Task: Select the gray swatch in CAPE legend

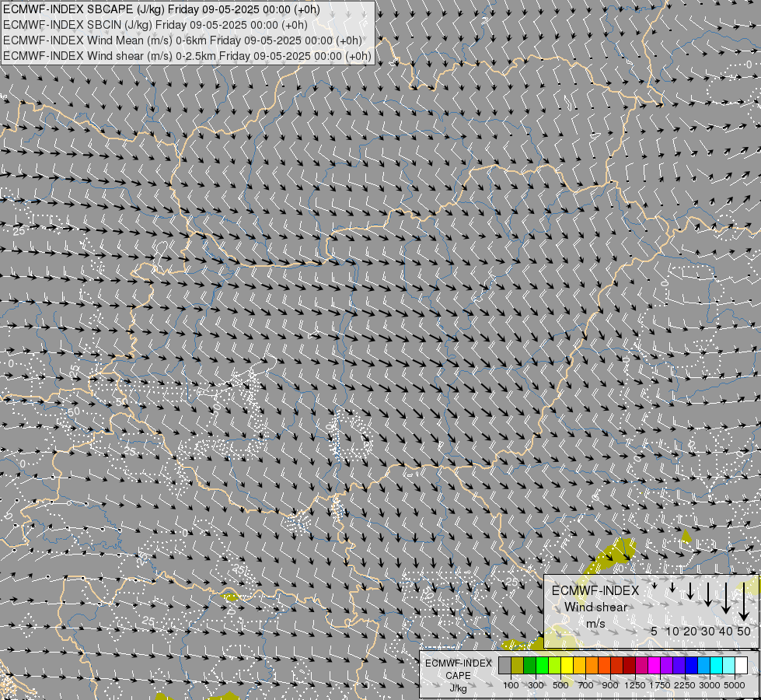Action: [504, 665]
